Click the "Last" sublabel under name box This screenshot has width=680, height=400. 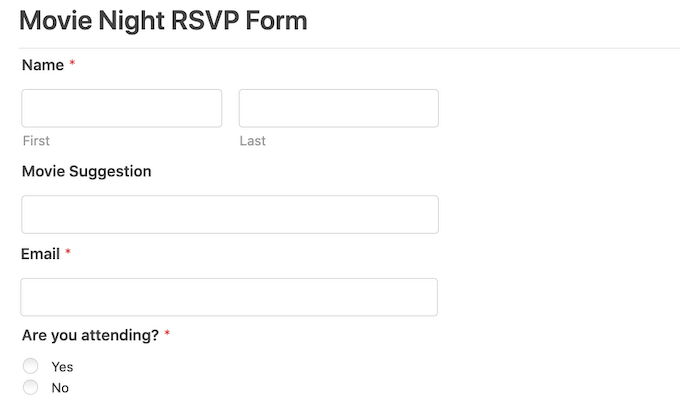(252, 141)
